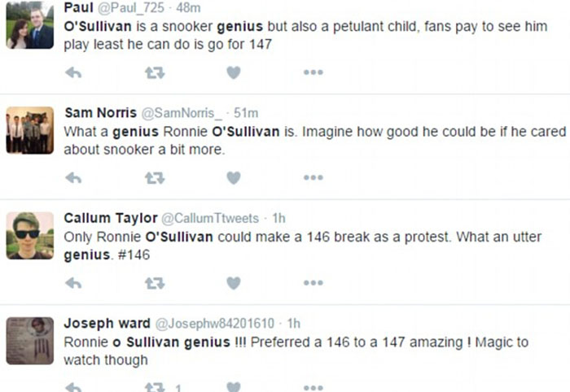570x392 pixels.
Task: Like Paul's tweet with heart
Action: 234,72
